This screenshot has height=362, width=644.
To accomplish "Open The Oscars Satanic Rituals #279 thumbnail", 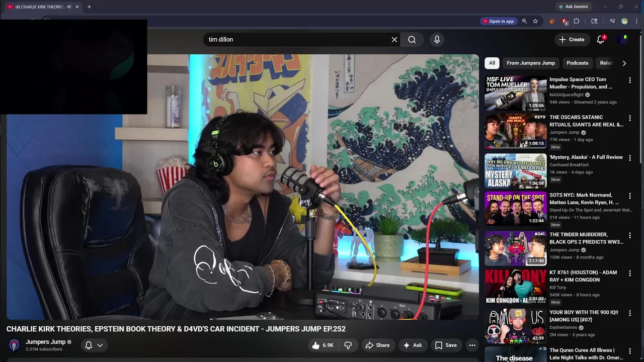I will [x=515, y=131].
